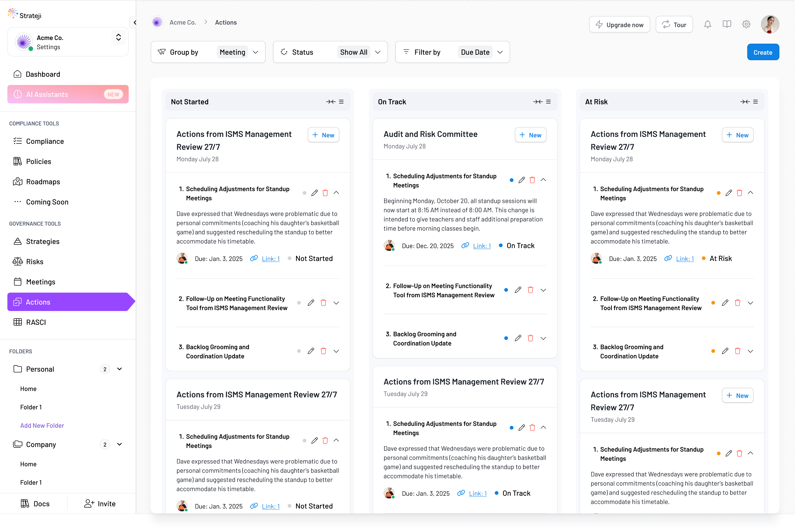Open the book documentation icon in header

pos(727,24)
